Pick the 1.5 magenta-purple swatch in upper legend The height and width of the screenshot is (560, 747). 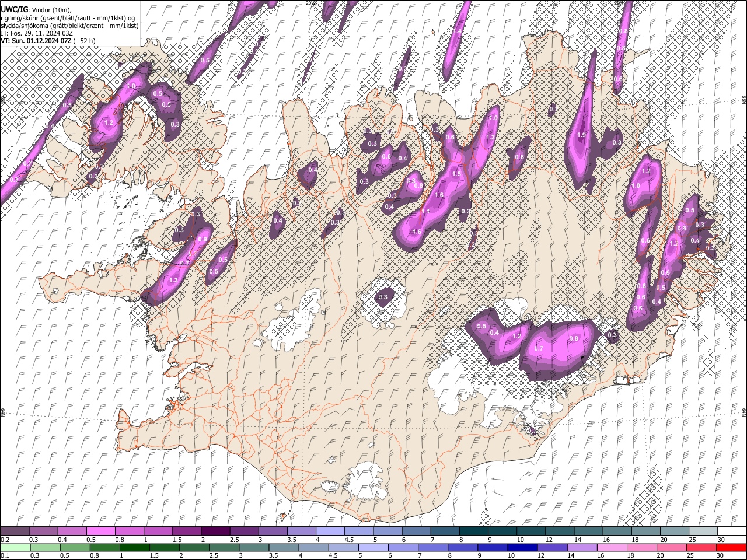[186, 531]
